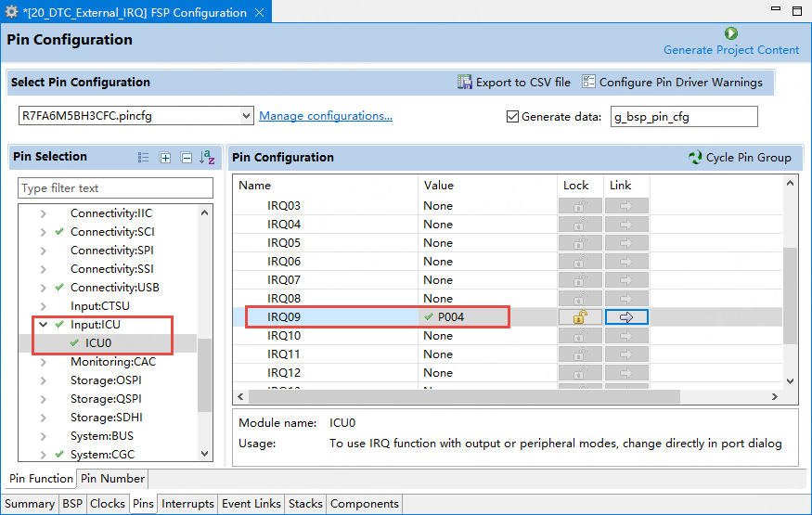Click the collapse all icon in Pin Selection
The height and width of the screenshot is (515, 812).
pos(186,158)
